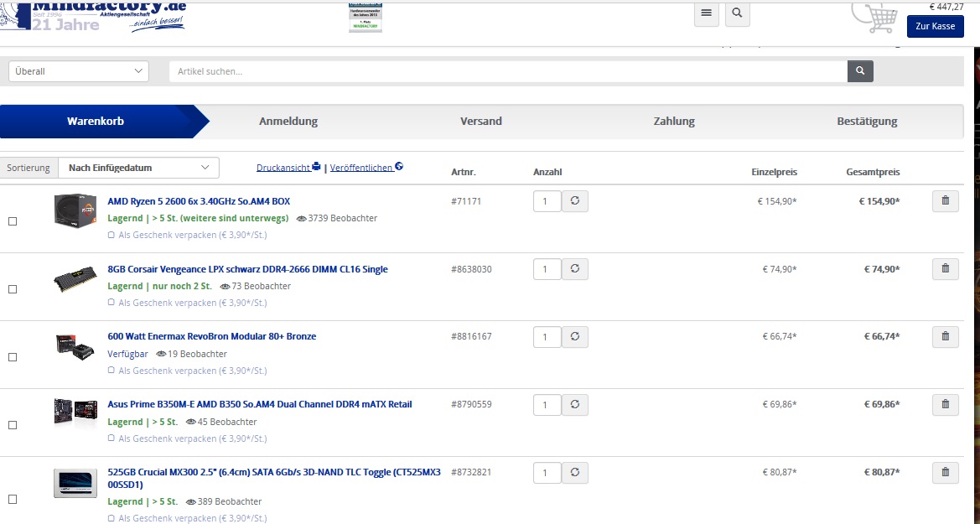Click quantity field for Crucial MX300

click(x=547, y=473)
